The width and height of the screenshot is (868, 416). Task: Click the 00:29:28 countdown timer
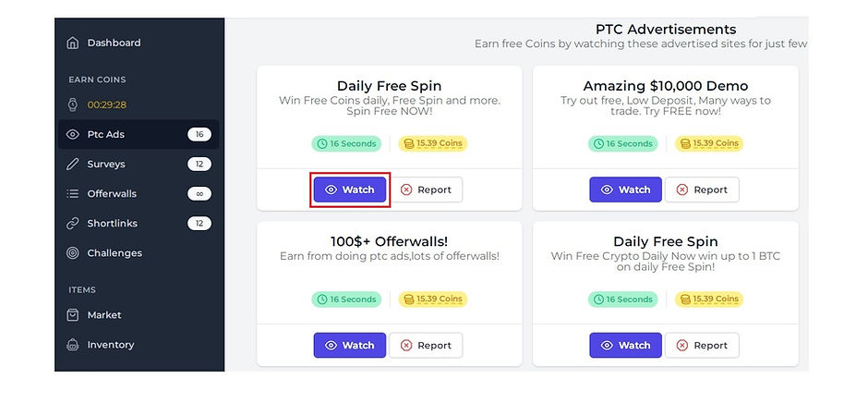tap(107, 104)
